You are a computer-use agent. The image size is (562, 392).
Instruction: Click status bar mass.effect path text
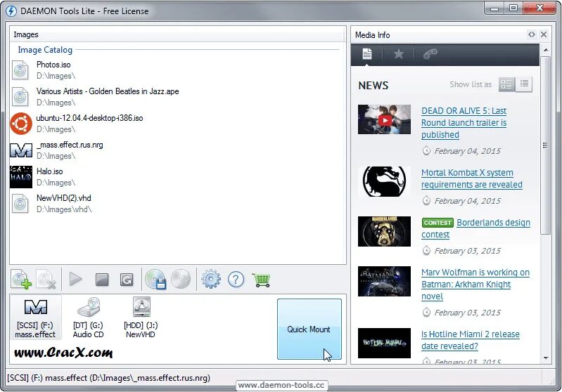coord(108,378)
